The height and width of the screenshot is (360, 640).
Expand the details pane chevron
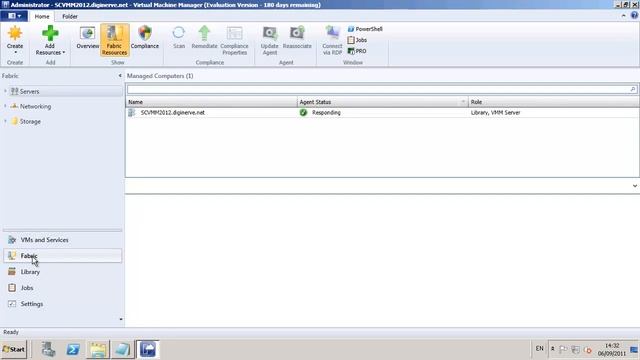pyautogui.click(x=635, y=186)
